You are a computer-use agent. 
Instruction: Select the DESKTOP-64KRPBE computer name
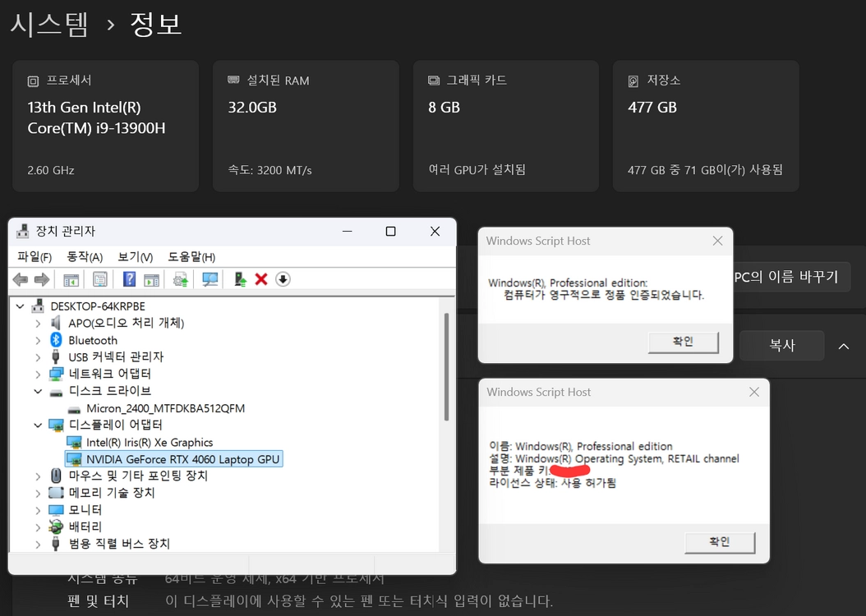pyautogui.click(x=98, y=306)
